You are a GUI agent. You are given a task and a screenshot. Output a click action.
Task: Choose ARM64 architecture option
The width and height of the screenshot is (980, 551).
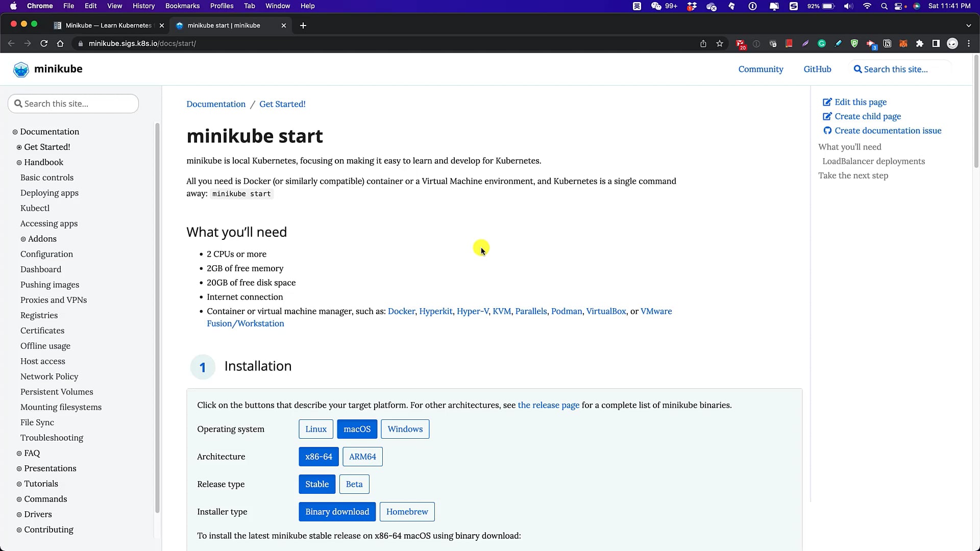[x=362, y=457]
